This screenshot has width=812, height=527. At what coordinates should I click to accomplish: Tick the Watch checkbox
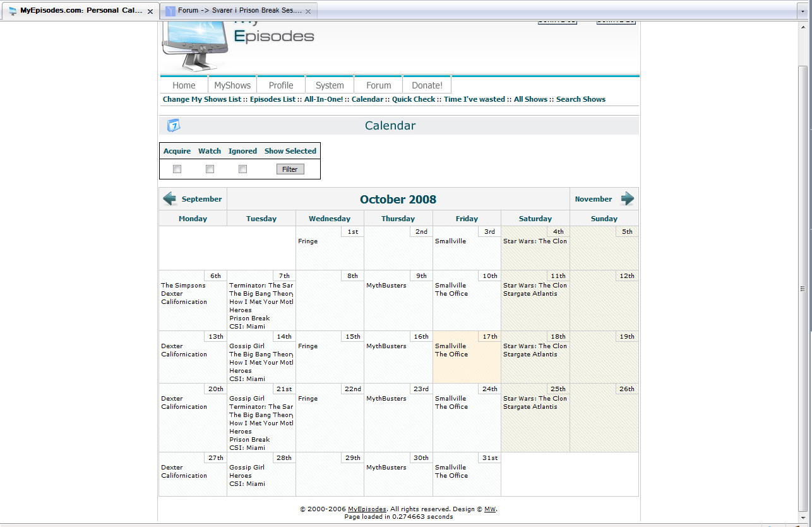tap(210, 169)
